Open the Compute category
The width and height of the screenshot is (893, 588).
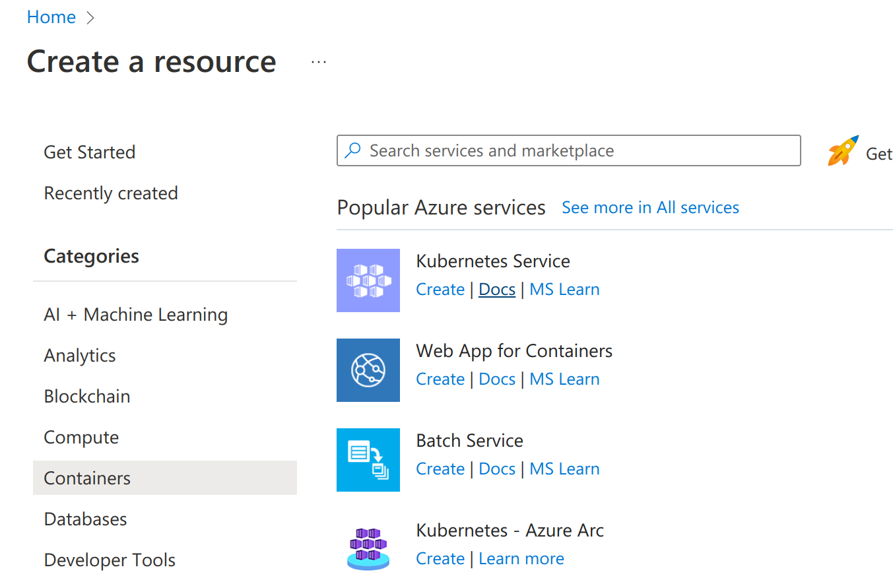[81, 438]
